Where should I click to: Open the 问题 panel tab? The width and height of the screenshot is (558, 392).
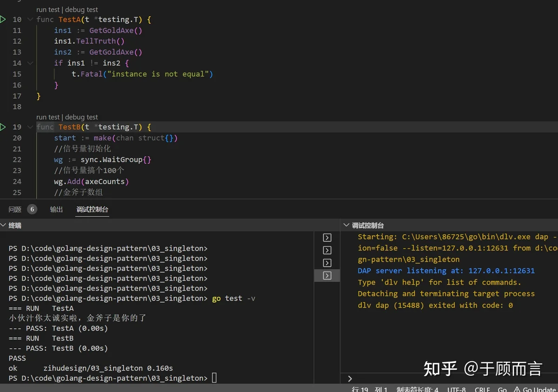[x=15, y=209]
